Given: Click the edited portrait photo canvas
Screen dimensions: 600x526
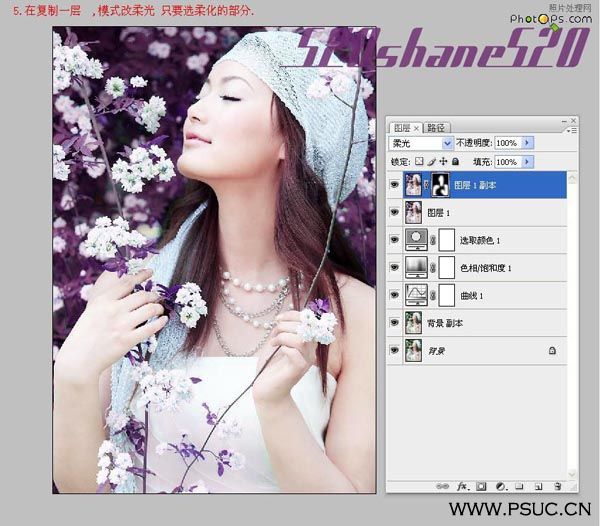Looking at the screenshot, I should pyautogui.click(x=214, y=260).
